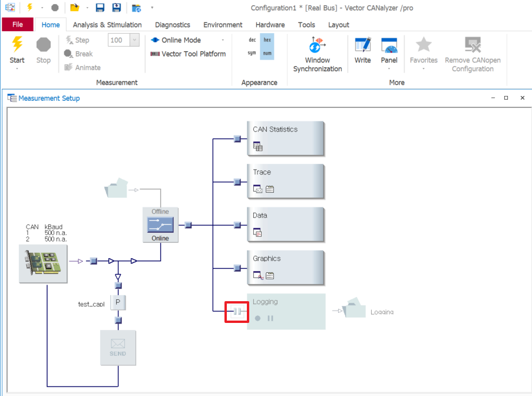Switch number display to hex
Screen dimensions: 532x396
(x=267, y=39)
